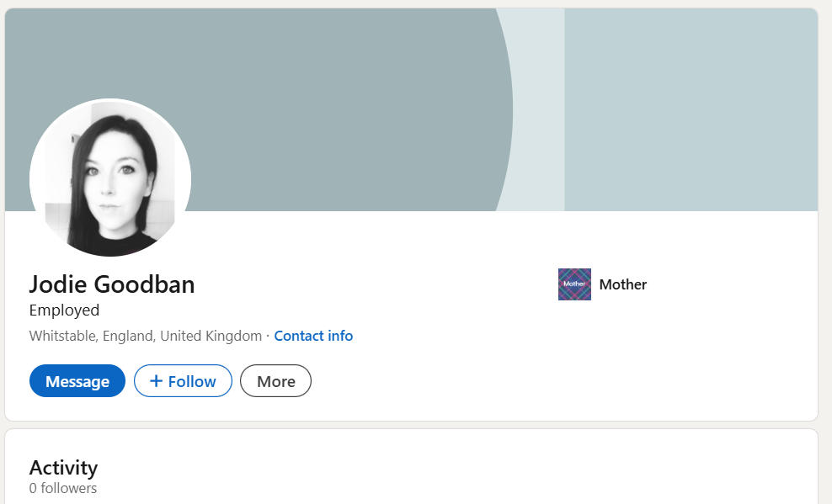This screenshot has height=504, width=832.
Task: Follow Jodie Goodban with the Follow button
Action: tap(183, 381)
